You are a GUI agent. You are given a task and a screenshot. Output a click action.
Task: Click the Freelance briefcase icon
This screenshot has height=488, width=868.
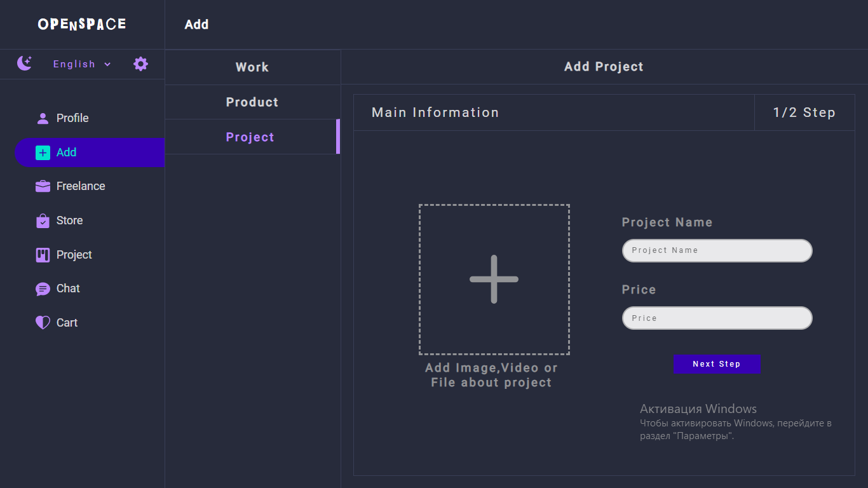43,186
